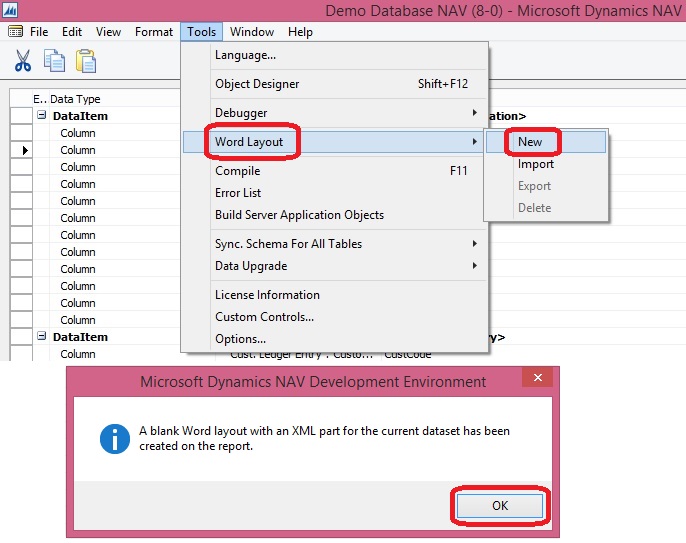
Task: Collapse the first DataItem tree node
Action: click(x=42, y=116)
